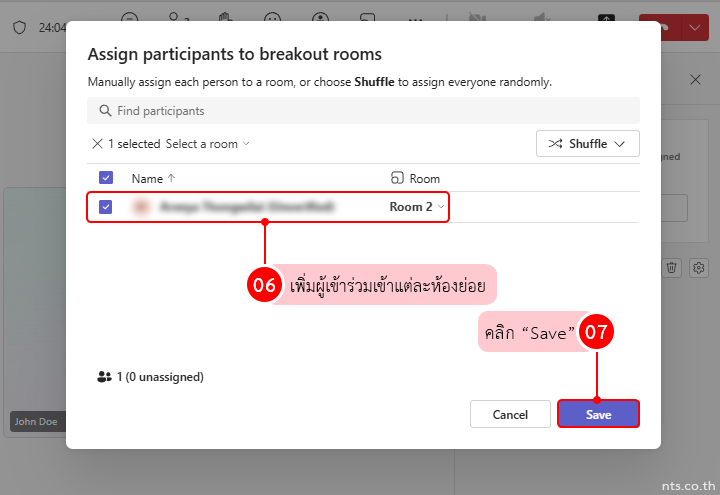Click the share content icon in toolbar
This screenshot has height=495, width=720.
point(606,19)
